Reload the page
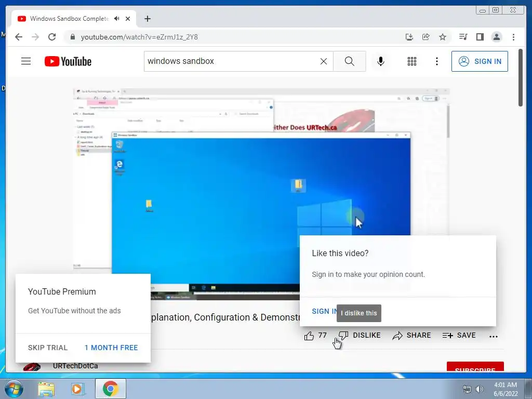Image resolution: width=532 pixels, height=399 pixels. point(52,37)
